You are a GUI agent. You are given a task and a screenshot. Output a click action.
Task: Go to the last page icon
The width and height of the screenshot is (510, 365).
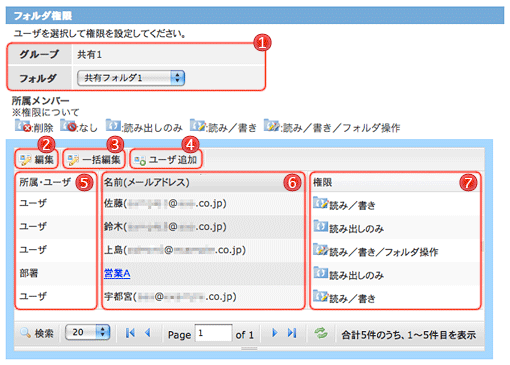click(x=292, y=332)
